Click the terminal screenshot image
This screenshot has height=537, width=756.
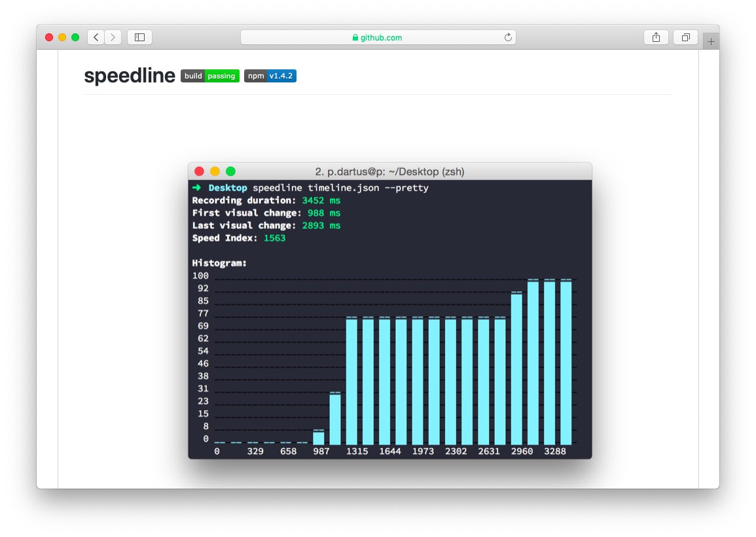click(x=389, y=311)
